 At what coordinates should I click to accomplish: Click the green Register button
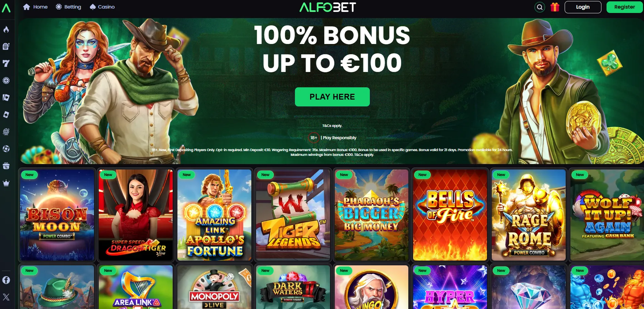624,7
